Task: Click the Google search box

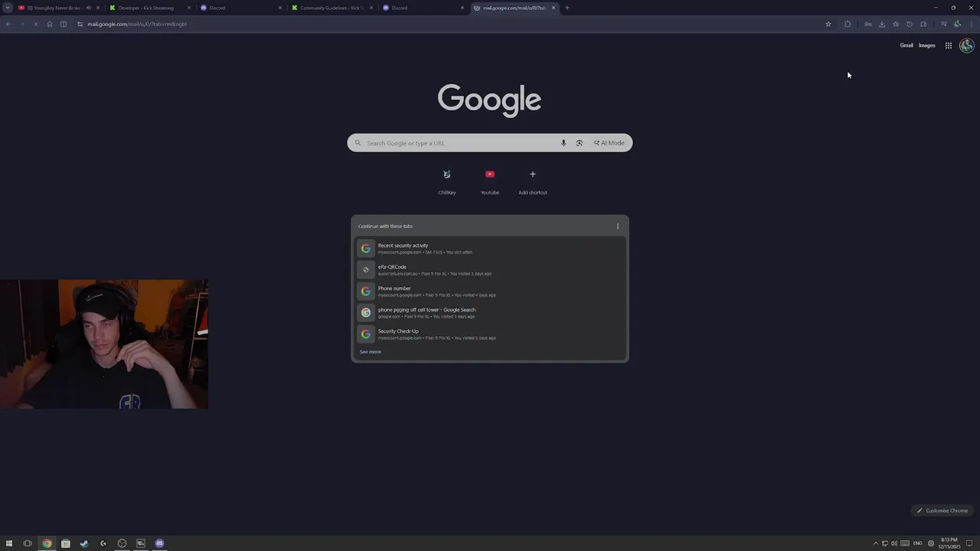Action: point(490,143)
